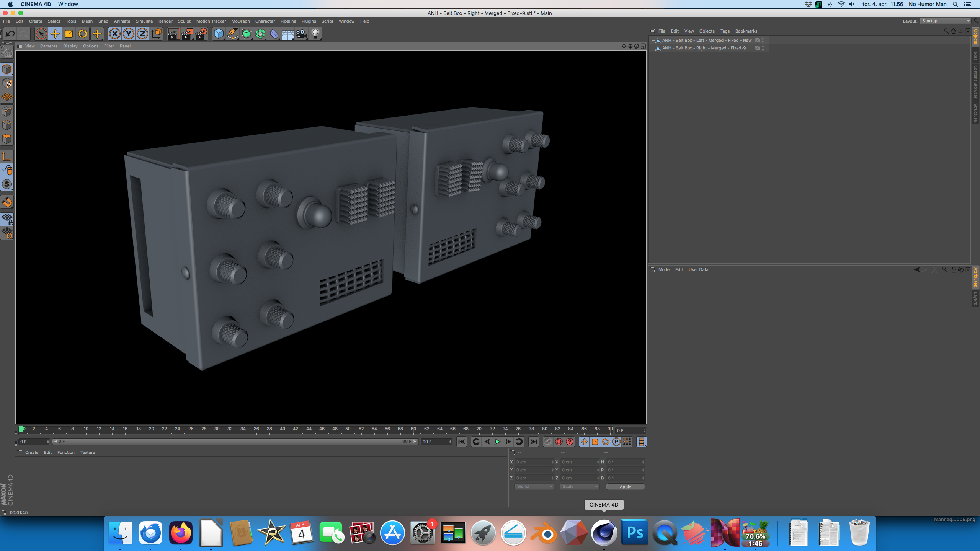Step the current frame 0 F field arrows
The height and width of the screenshot is (551, 980).
tap(645, 431)
